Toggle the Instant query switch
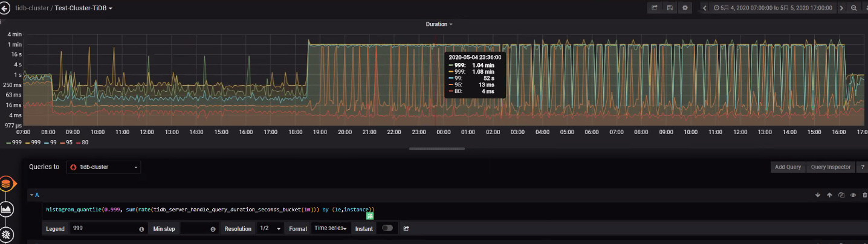Screen dimensions: 868x244 pos(387,228)
